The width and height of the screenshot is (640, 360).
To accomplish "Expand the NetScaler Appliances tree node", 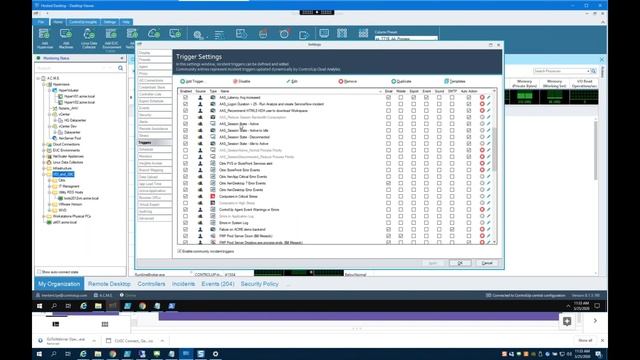I will point(44,156).
